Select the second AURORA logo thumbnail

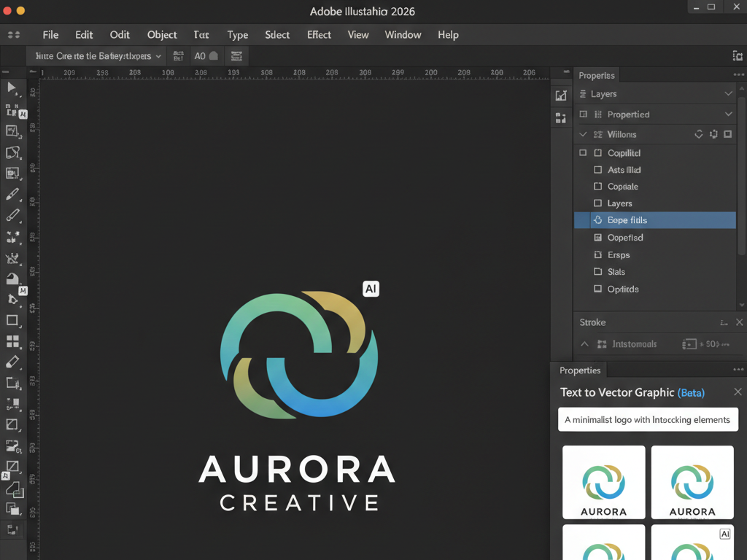[692, 482]
